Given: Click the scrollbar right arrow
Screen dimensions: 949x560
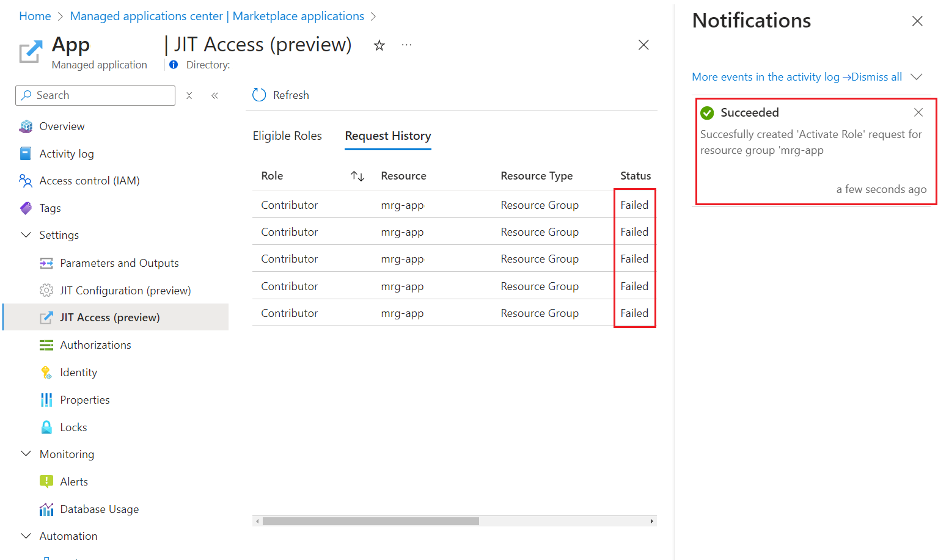Looking at the screenshot, I should pyautogui.click(x=652, y=521).
